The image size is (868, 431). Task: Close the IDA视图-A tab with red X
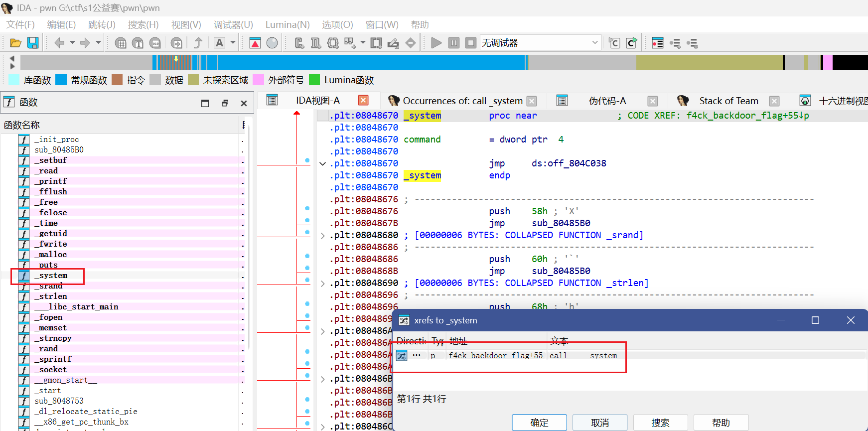[363, 100]
